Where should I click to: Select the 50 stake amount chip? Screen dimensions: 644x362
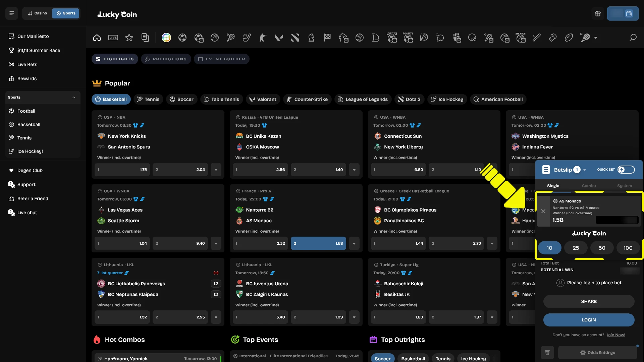[602, 248]
